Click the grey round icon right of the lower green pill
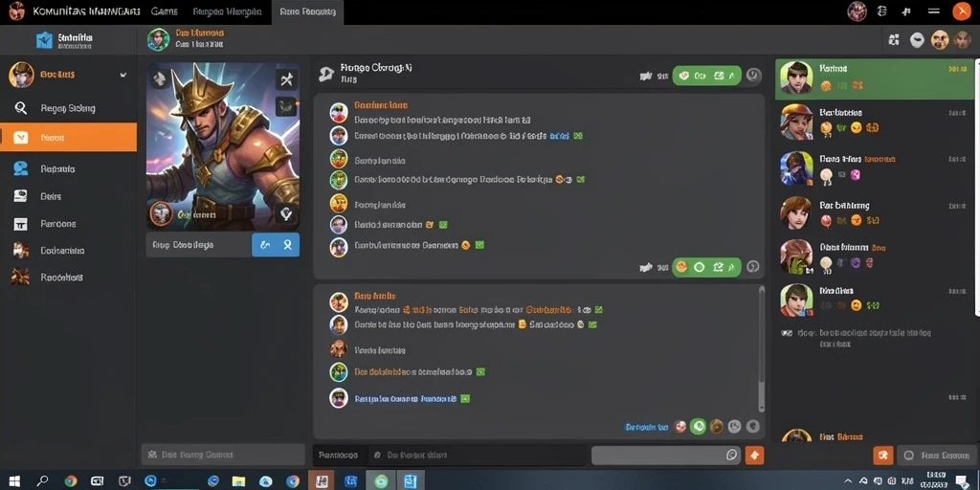 pyautogui.click(x=753, y=267)
